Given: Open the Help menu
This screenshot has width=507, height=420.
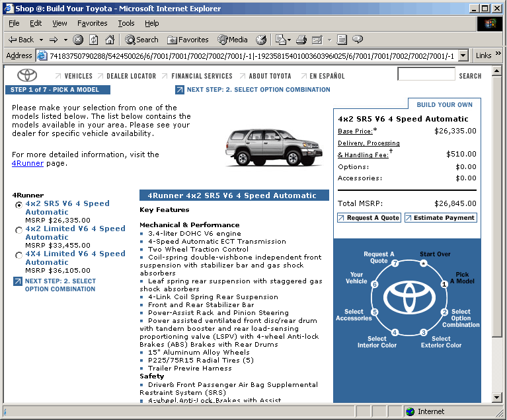Looking at the screenshot, I should pyautogui.click(x=151, y=23).
